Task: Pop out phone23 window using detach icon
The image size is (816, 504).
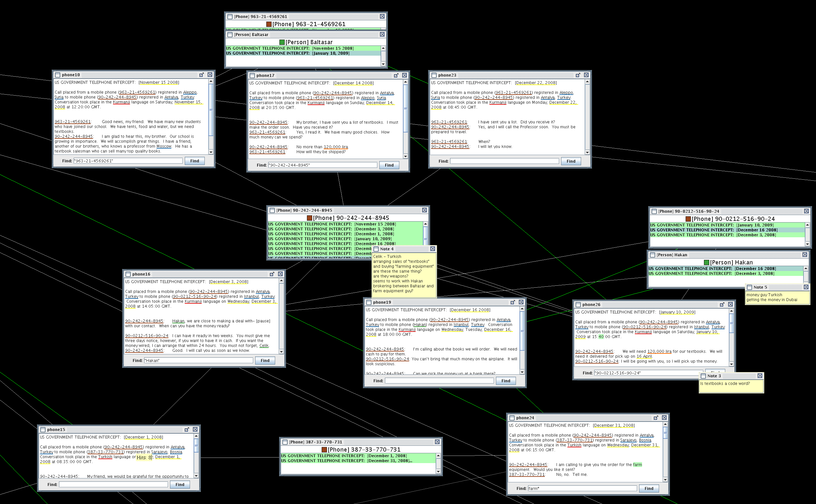Action: (x=578, y=75)
